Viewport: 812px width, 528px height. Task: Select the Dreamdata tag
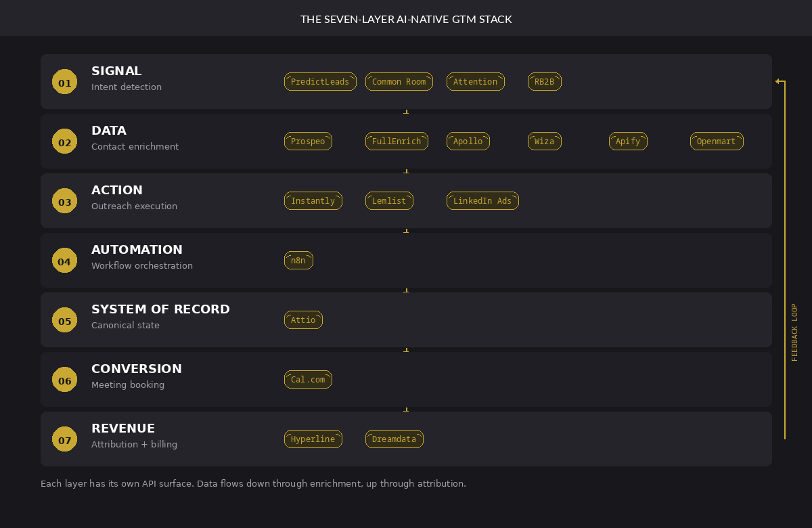click(394, 439)
